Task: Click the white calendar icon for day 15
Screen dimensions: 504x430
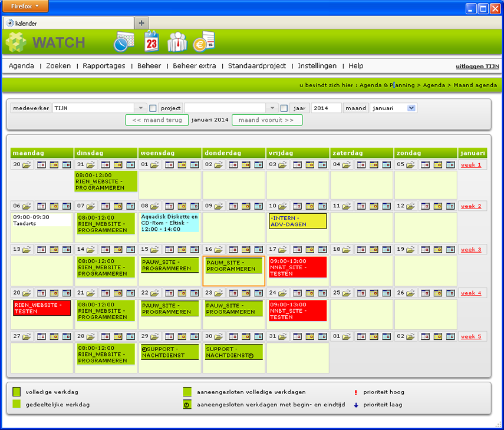Action: [x=169, y=250]
